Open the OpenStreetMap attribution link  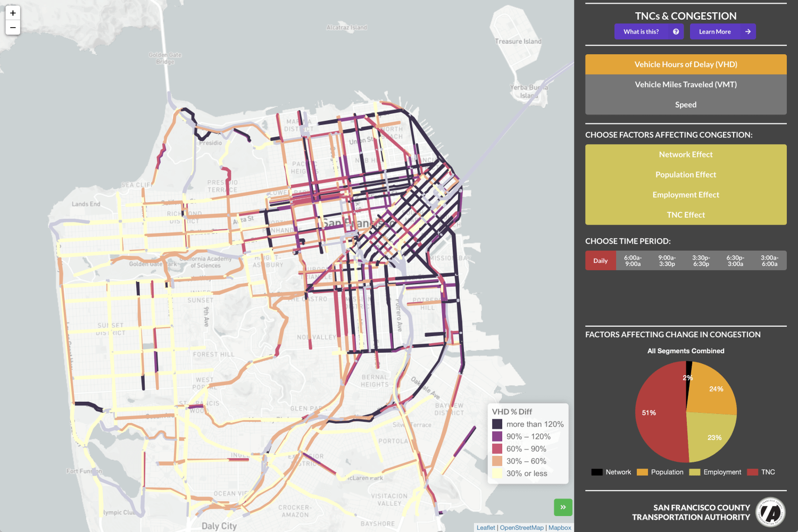click(521, 527)
